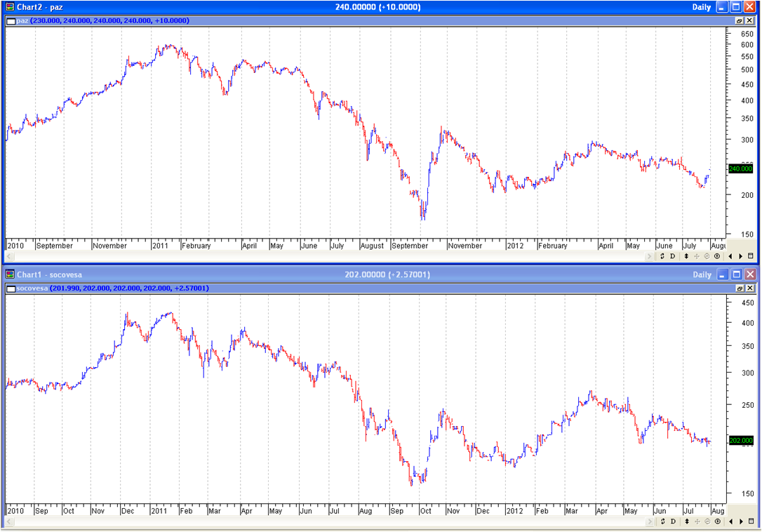Click the pan cross-arrows icon in socovesa chart
This screenshot has width=762, height=532.
696,521
